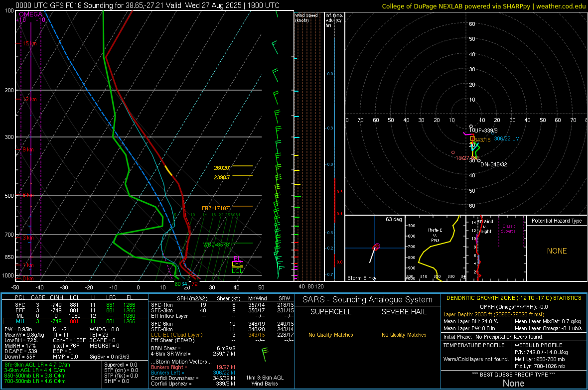Select the Storm Slinky caption

click(361, 278)
